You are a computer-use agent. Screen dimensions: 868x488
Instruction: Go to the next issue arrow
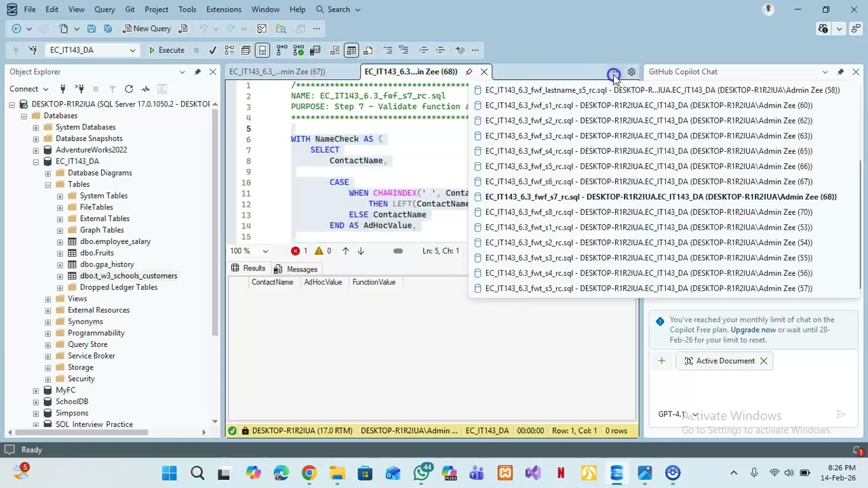pyautogui.click(x=361, y=251)
